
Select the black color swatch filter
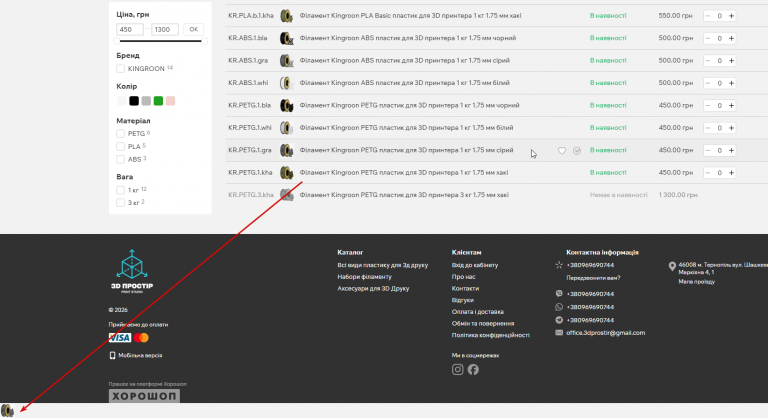(x=134, y=101)
